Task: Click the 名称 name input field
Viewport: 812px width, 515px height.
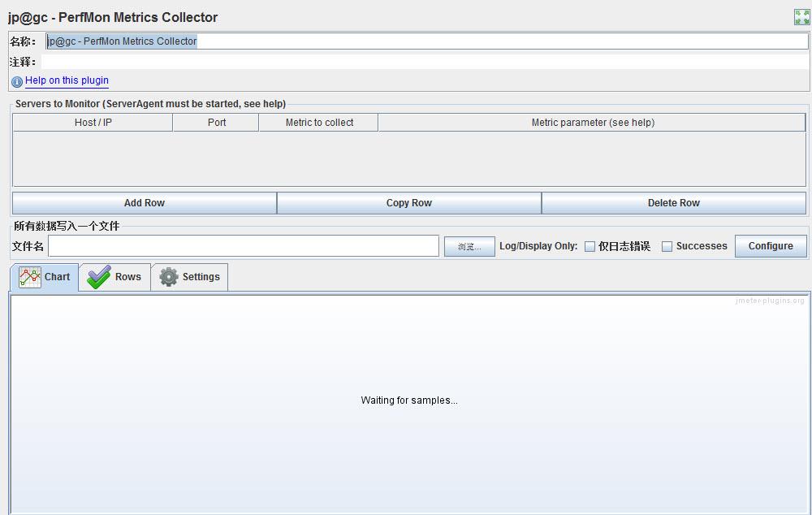Action: tap(427, 41)
